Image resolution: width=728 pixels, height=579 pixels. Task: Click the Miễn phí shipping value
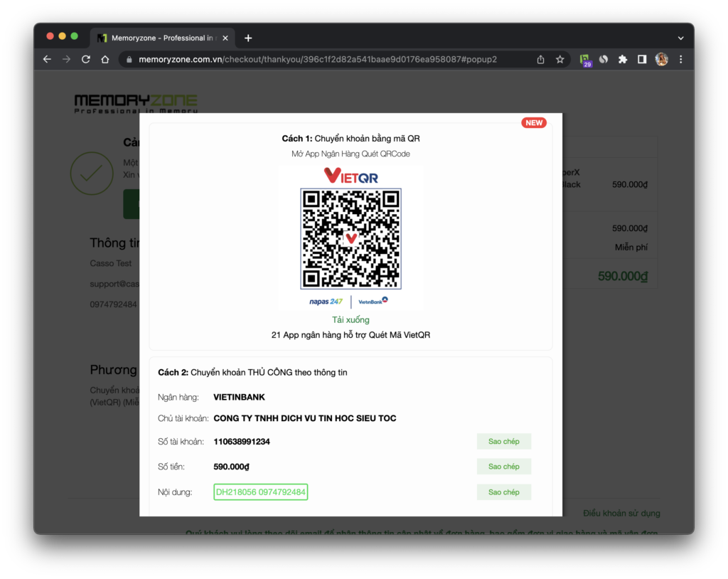tap(631, 248)
